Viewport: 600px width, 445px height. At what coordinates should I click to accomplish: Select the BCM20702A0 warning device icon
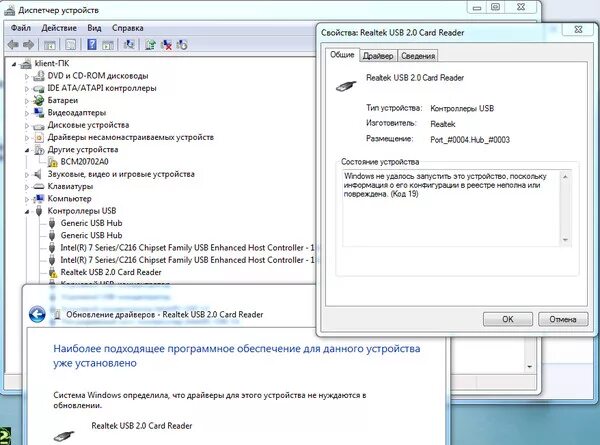click(x=52, y=162)
